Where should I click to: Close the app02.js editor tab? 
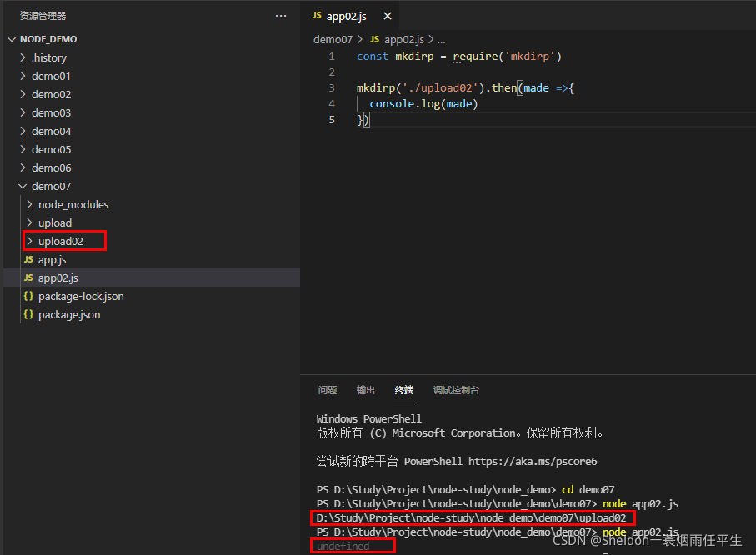(x=387, y=16)
